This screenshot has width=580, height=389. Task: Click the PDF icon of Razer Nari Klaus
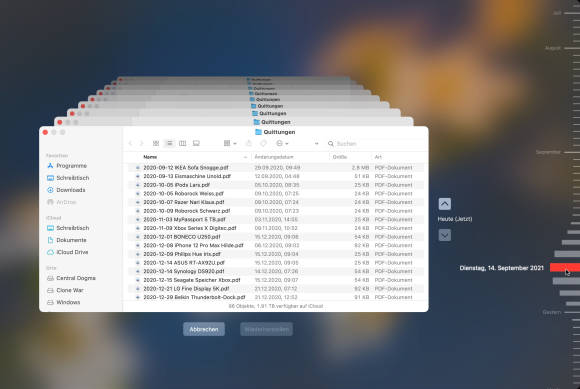point(138,202)
